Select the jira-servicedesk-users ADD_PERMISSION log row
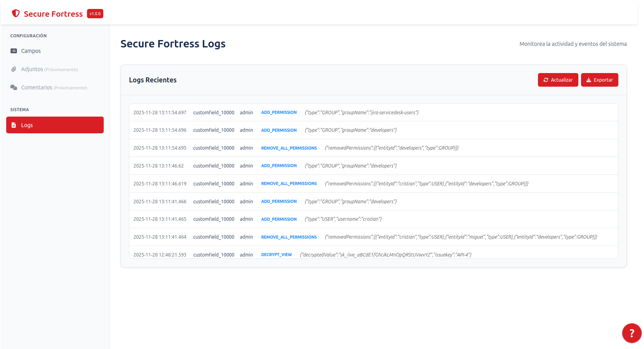The width and height of the screenshot is (644, 349). (373, 113)
